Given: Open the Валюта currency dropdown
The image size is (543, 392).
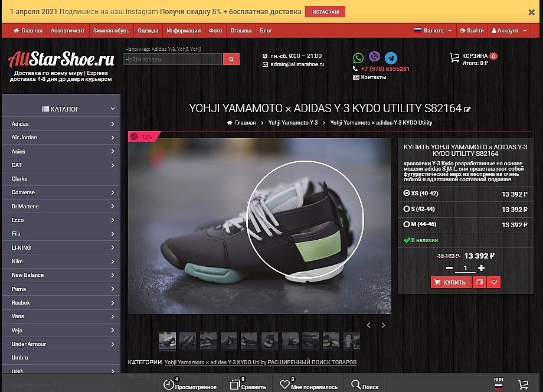Looking at the screenshot, I should click(433, 31).
